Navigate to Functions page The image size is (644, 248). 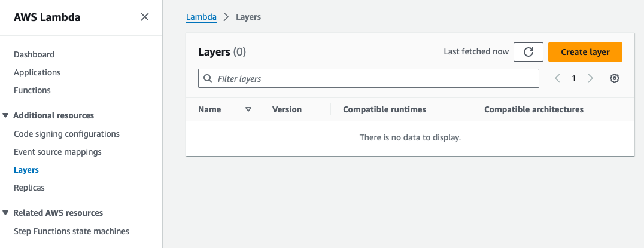pos(32,90)
